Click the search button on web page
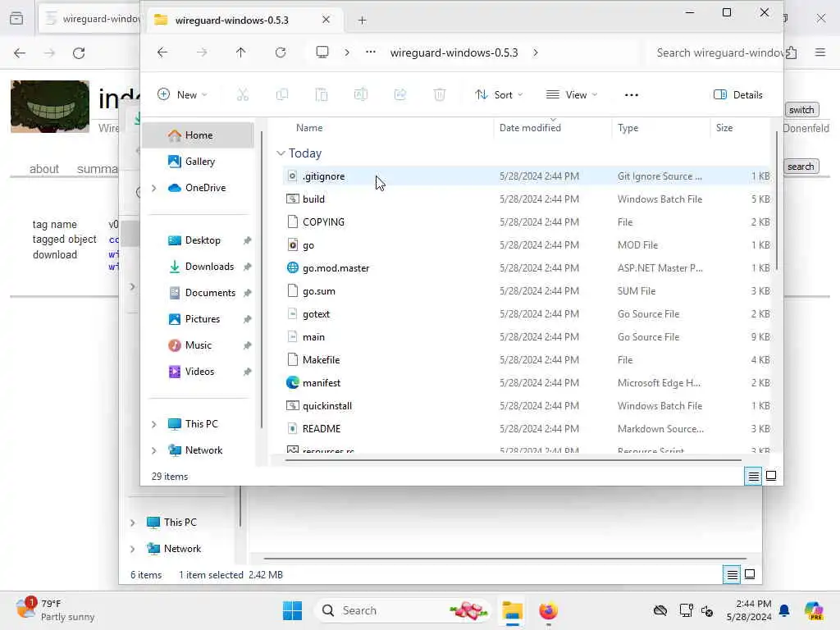 pos(801,167)
